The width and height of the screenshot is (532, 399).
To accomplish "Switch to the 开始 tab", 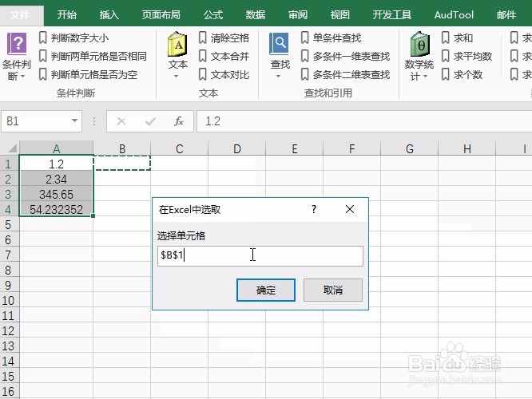I will click(67, 14).
